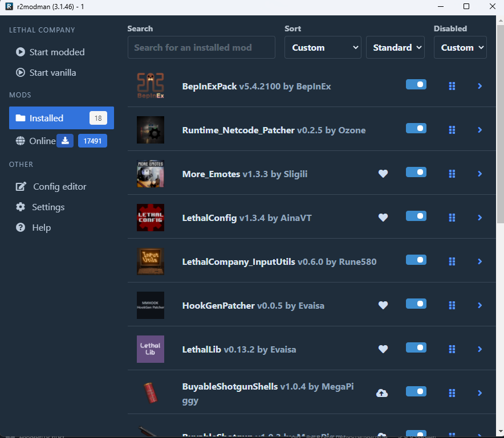Click the MMHOOK HookGenPatcher thumbnail
Viewport: 504px width, 438px height.
point(151,305)
